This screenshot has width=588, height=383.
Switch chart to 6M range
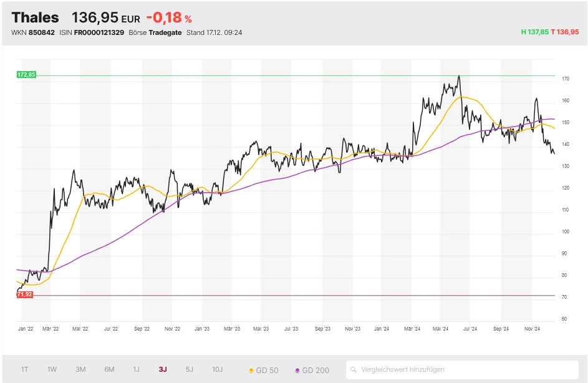coord(109,369)
